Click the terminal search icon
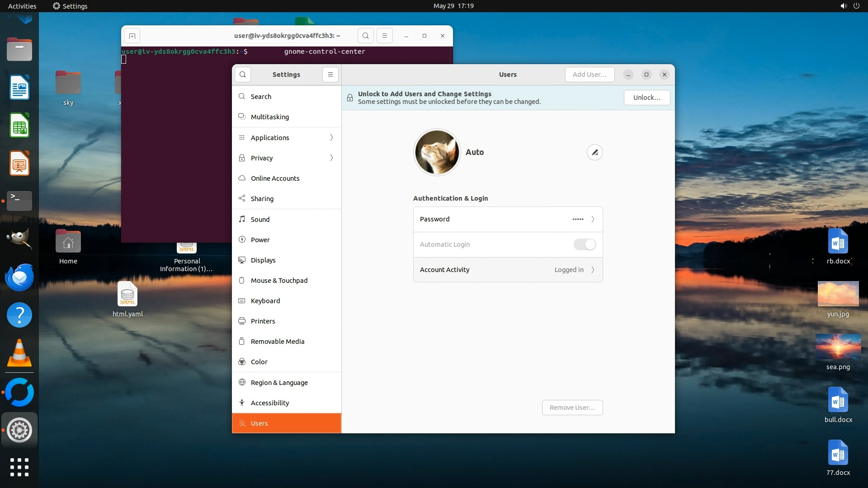Screen dimensions: 868x488 click(x=366, y=36)
